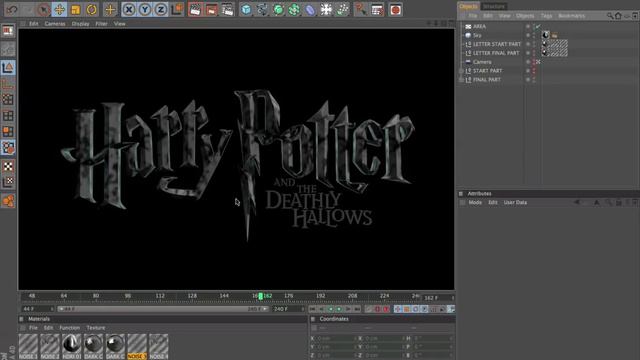This screenshot has width=640, height=360.
Task: Activate the Scale tool
Action: [76, 9]
